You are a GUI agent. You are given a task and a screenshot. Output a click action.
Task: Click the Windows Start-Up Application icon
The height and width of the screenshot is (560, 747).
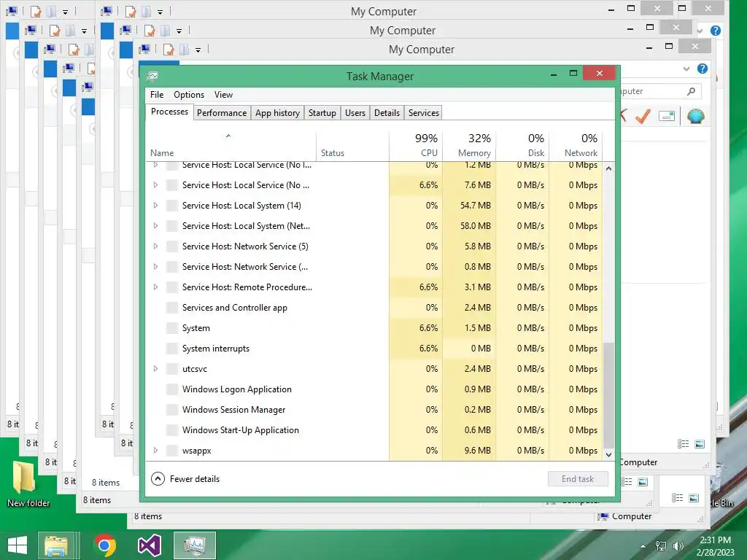tap(172, 430)
